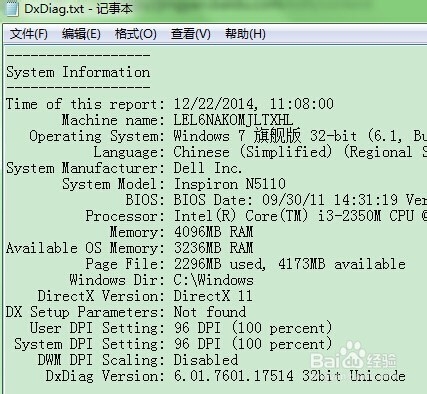This screenshot has width=427, height=394.
Task: Open the 编辑(E) menu
Action: pyautogui.click(x=81, y=34)
